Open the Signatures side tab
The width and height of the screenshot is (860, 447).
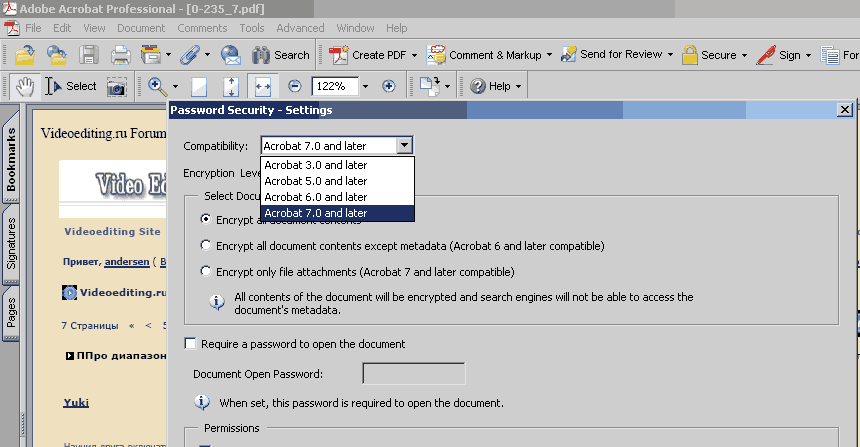click(x=11, y=244)
